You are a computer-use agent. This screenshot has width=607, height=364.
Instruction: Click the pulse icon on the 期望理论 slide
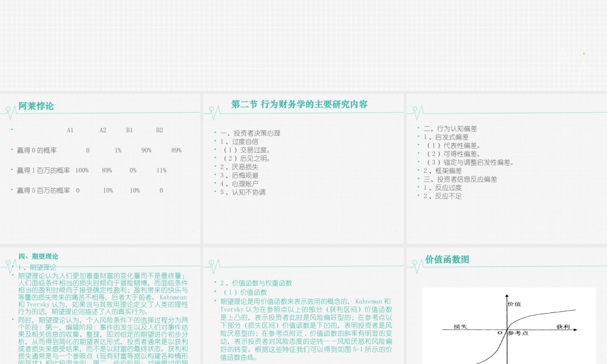coord(8,263)
